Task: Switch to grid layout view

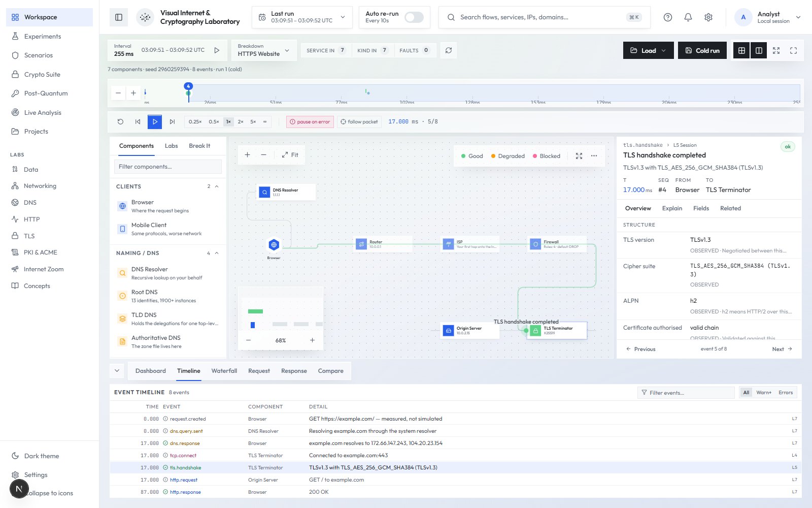Action: click(741, 50)
